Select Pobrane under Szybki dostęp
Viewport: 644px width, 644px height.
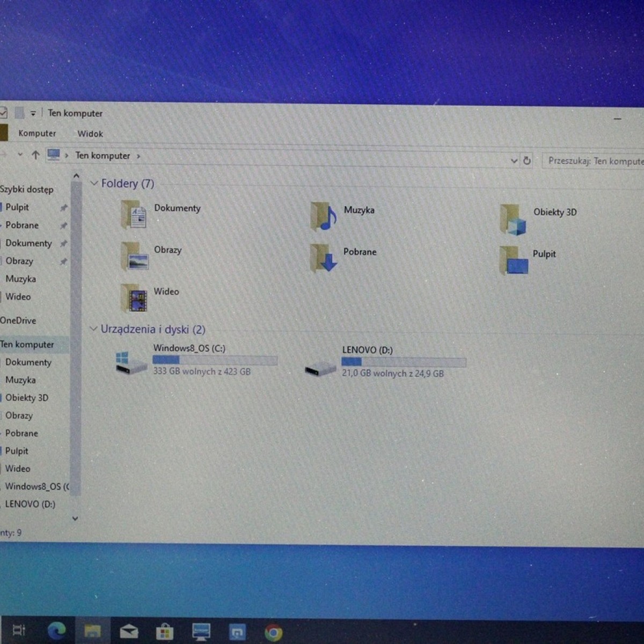click(x=22, y=225)
